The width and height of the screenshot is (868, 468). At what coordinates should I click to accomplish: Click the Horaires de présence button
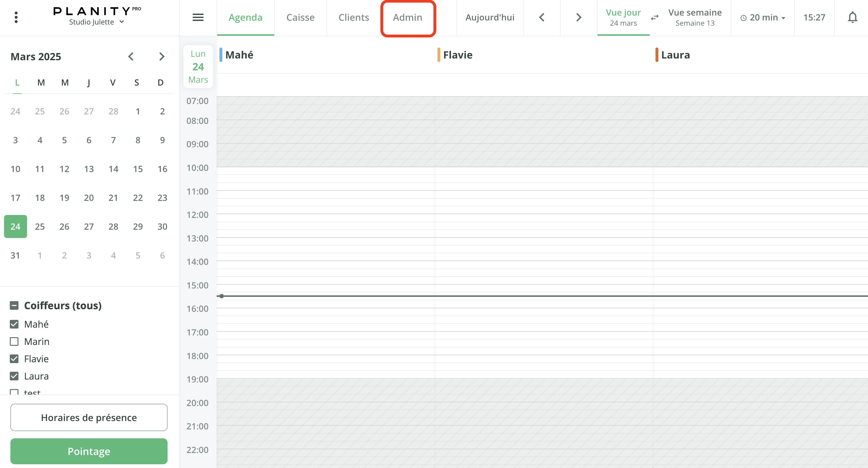click(x=89, y=417)
